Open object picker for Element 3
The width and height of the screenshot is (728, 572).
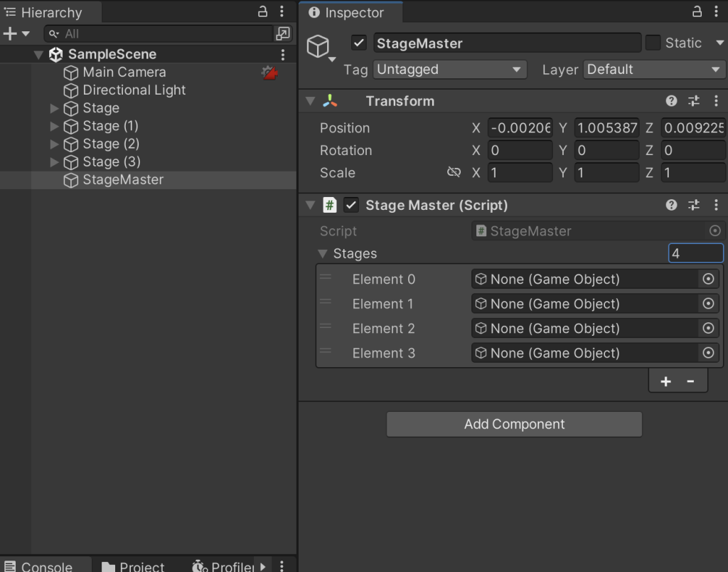point(708,353)
